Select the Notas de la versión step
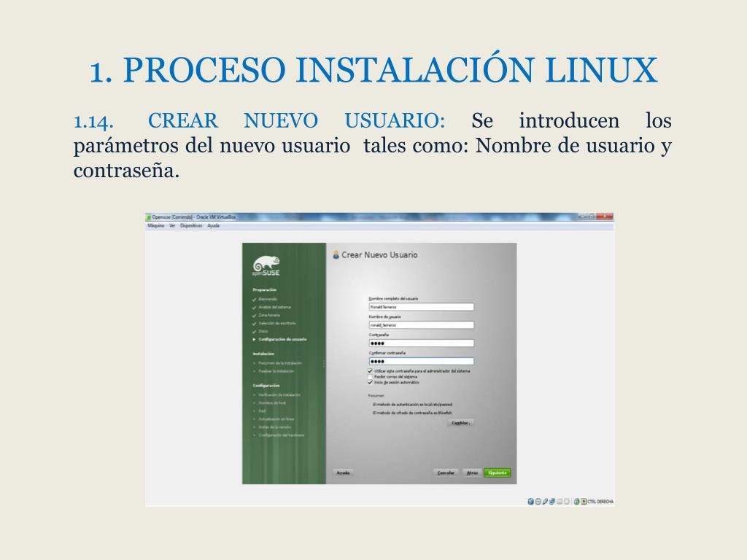747x560 pixels. click(x=274, y=427)
